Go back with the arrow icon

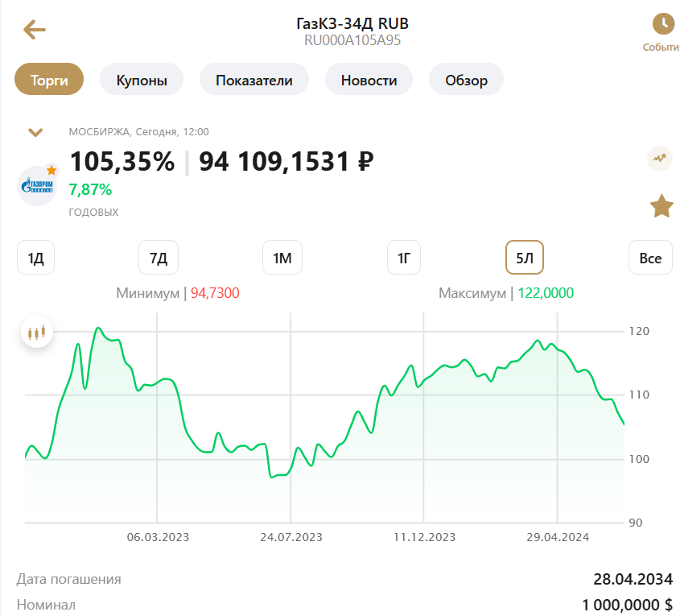[35, 30]
